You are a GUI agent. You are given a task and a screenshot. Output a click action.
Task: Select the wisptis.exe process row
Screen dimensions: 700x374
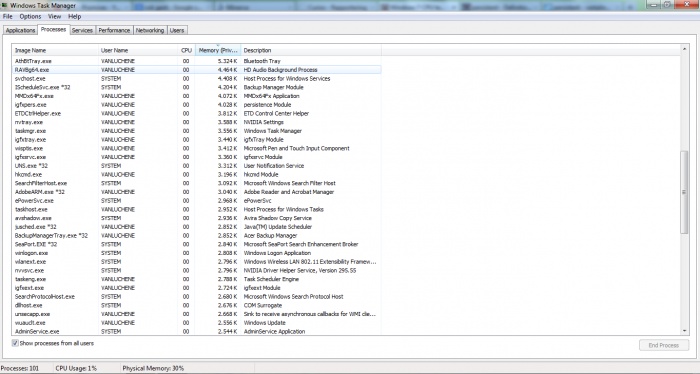pyautogui.click(x=197, y=148)
